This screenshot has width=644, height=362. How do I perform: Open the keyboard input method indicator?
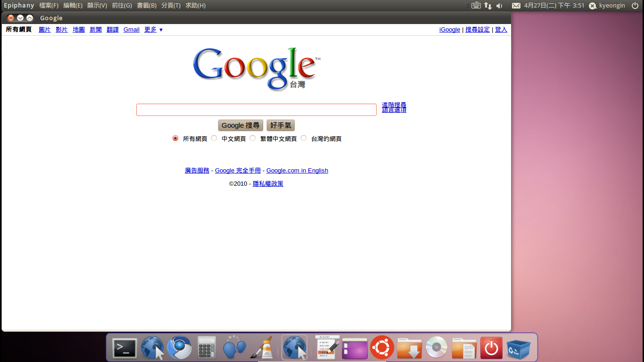(x=476, y=6)
